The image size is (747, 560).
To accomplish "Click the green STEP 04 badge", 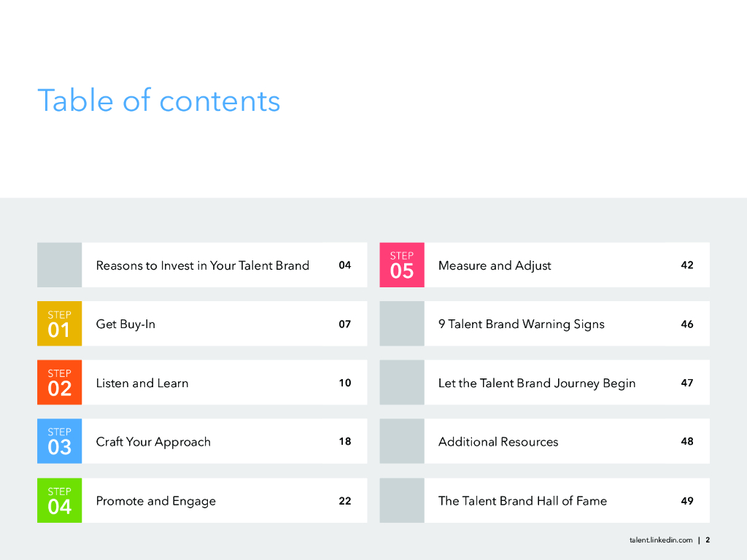I will click(x=59, y=500).
